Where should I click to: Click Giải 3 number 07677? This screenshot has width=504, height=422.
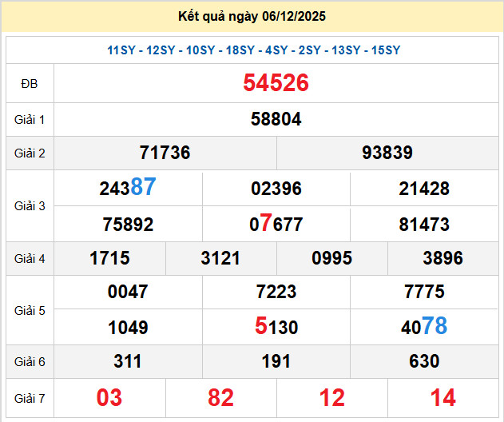pos(276,224)
